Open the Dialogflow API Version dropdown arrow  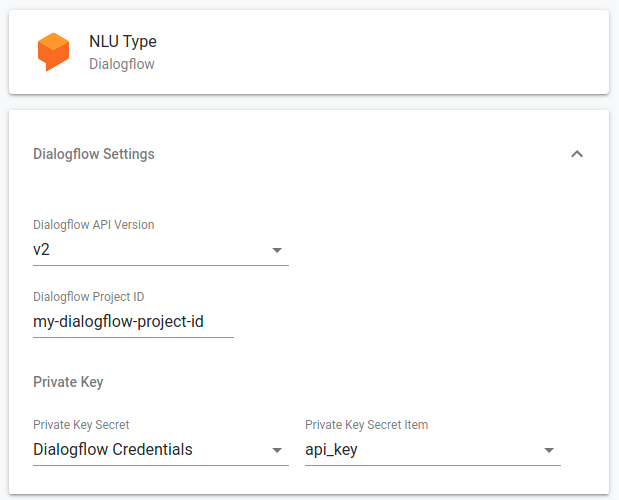[x=277, y=250]
